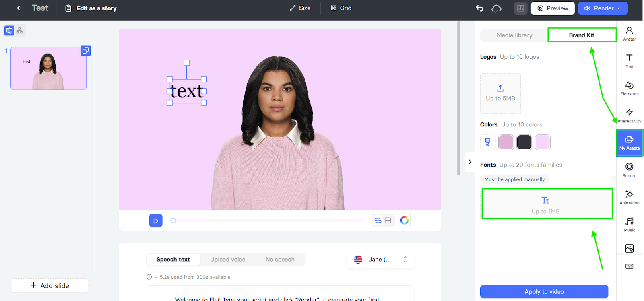The width and height of the screenshot is (644, 301).
Task: Open the Render dropdown
Action: [603, 8]
